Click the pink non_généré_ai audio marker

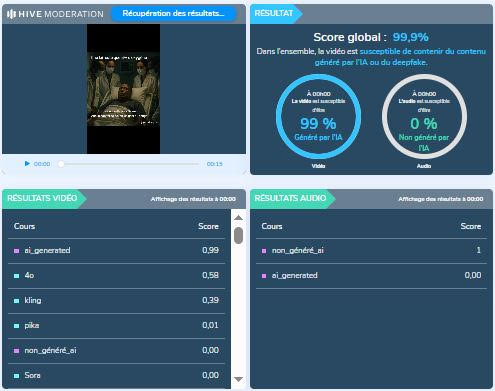point(264,251)
